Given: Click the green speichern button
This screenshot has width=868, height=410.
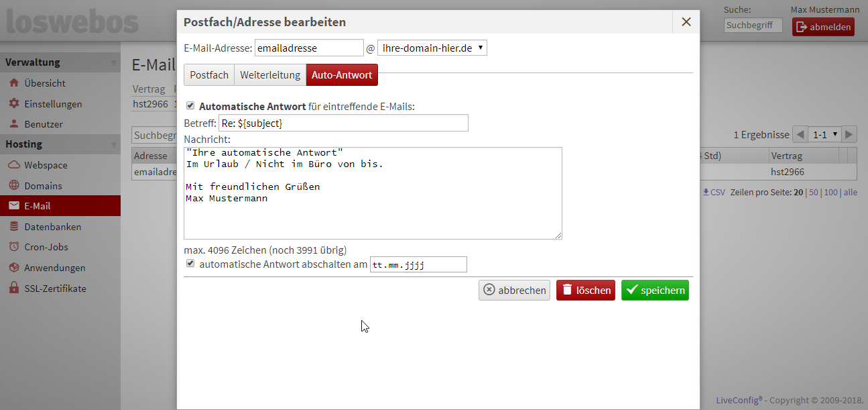Looking at the screenshot, I should point(654,291).
